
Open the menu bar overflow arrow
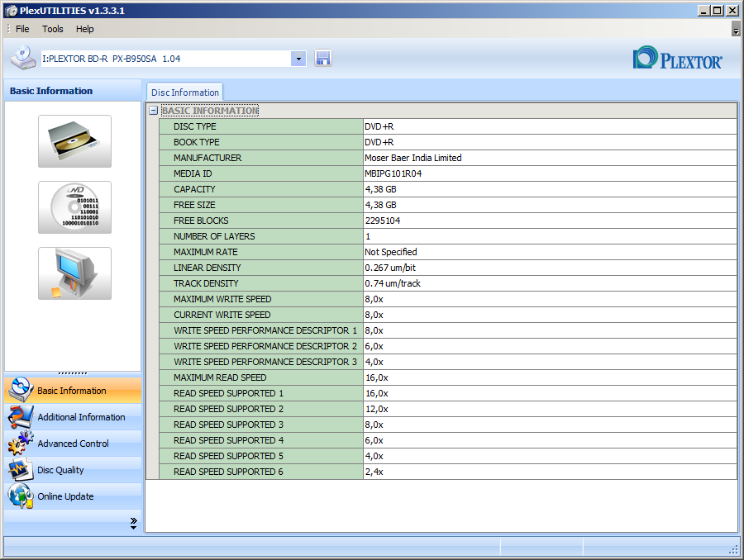[736, 31]
